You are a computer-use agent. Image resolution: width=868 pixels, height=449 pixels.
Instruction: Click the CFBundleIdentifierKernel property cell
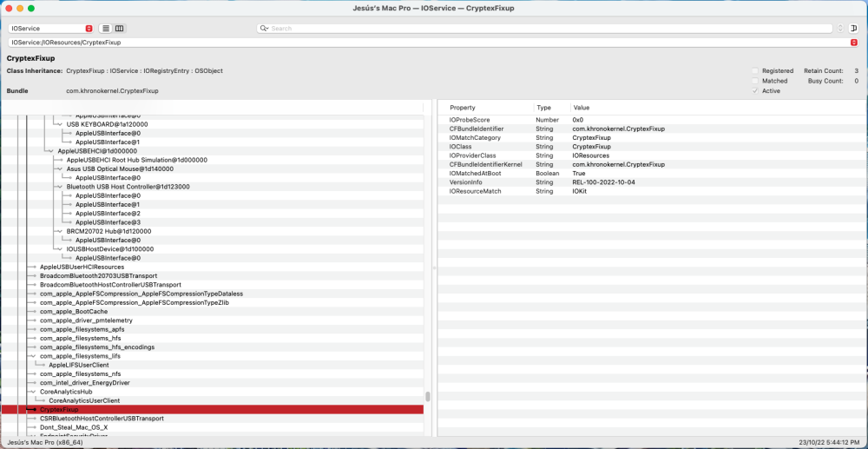485,164
